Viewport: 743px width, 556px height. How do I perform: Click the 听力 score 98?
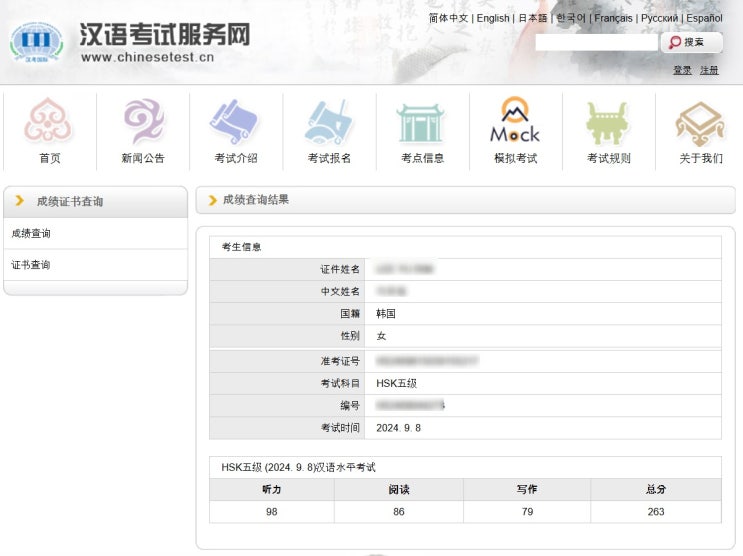click(x=272, y=511)
